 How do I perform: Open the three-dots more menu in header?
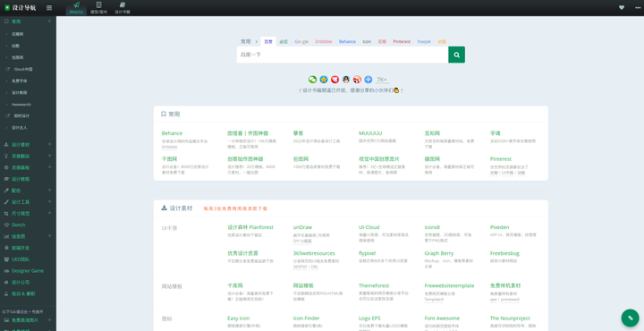[638, 7]
